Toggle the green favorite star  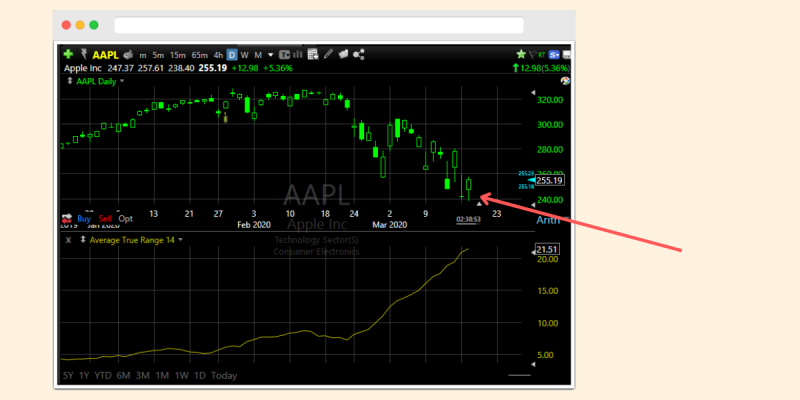[521, 54]
